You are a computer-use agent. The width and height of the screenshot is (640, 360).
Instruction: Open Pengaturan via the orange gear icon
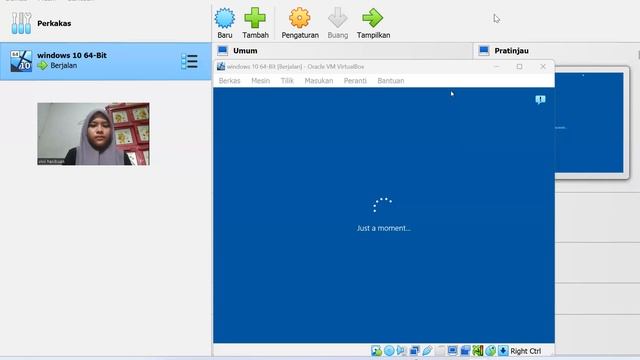tap(300, 18)
